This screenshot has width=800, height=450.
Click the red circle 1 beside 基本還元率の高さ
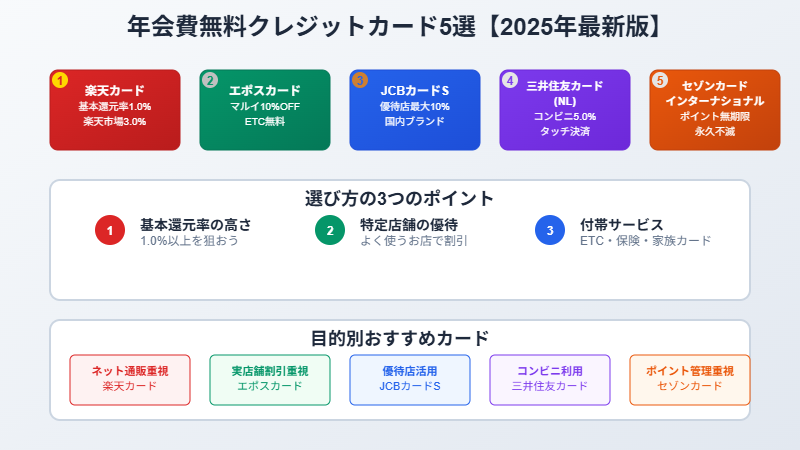tap(110, 231)
